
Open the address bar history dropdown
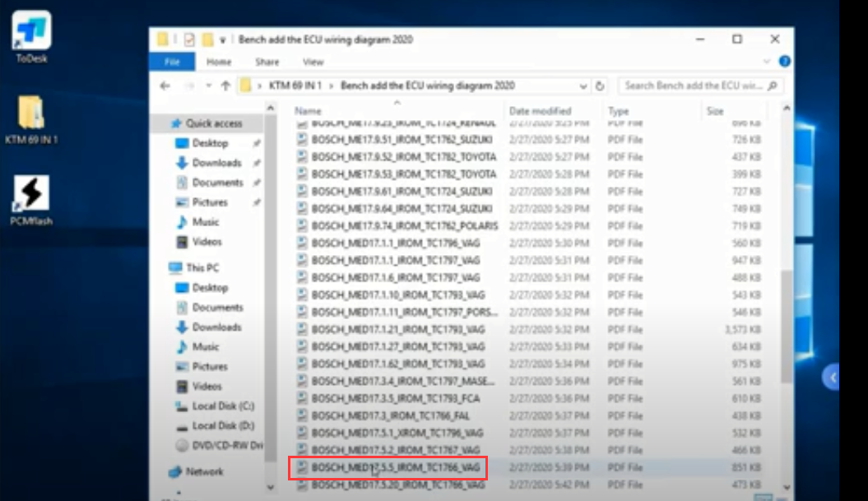click(583, 86)
